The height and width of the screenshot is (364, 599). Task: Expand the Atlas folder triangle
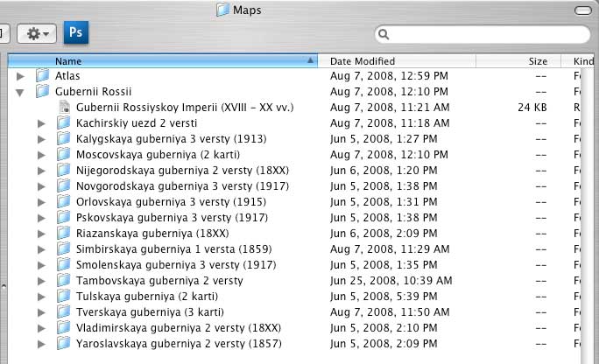click(x=20, y=76)
